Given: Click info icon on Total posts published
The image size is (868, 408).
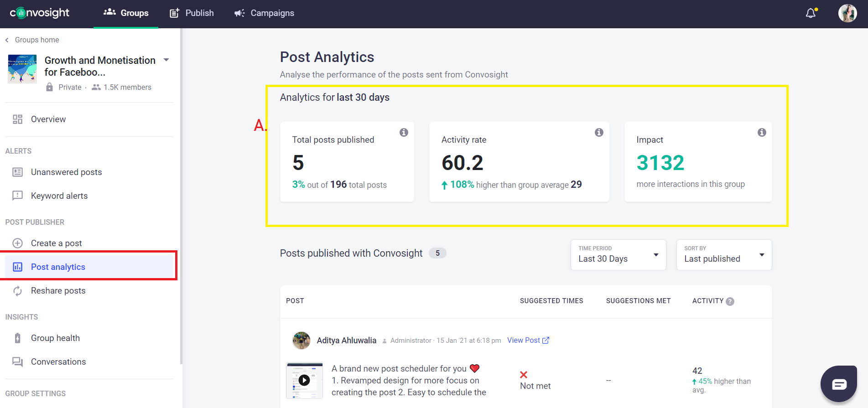Looking at the screenshot, I should point(404,133).
